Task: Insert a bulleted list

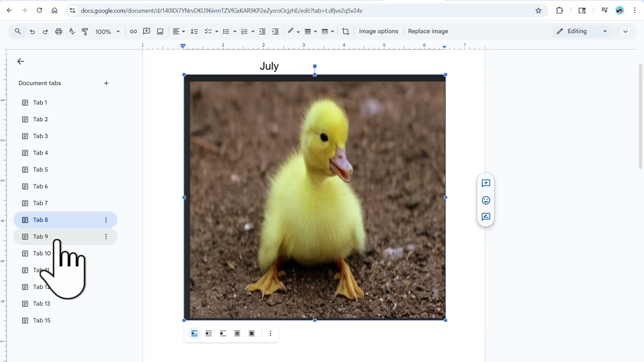Action: tap(226, 31)
